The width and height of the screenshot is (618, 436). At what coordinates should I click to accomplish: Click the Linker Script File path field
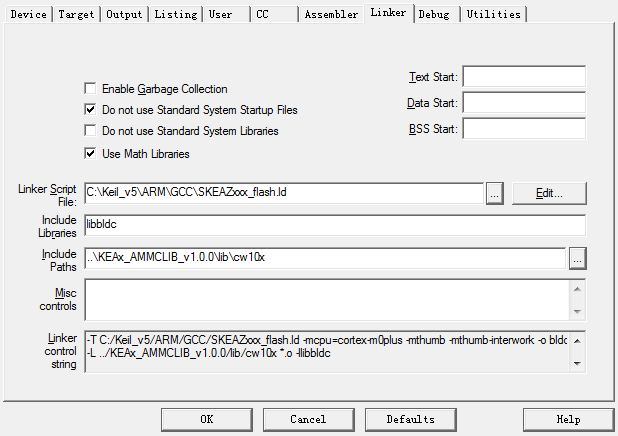284,193
